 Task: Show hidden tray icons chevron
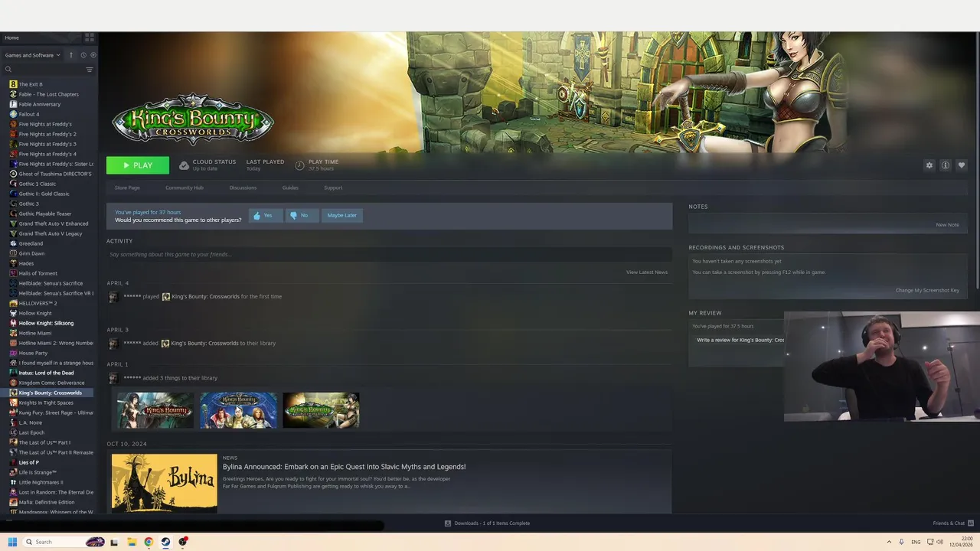coord(889,542)
